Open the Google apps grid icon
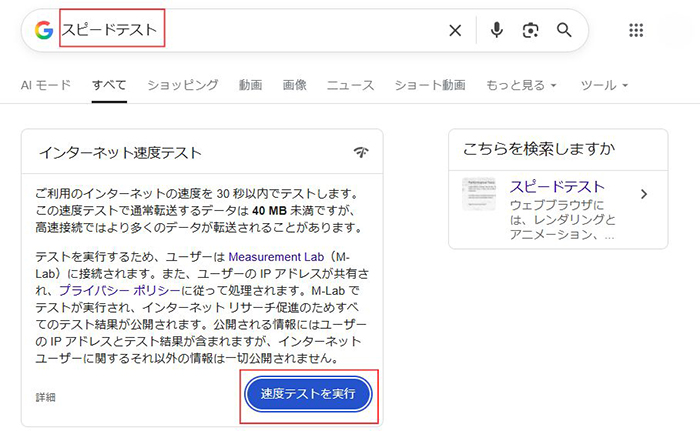This screenshot has width=700, height=431. (x=636, y=30)
